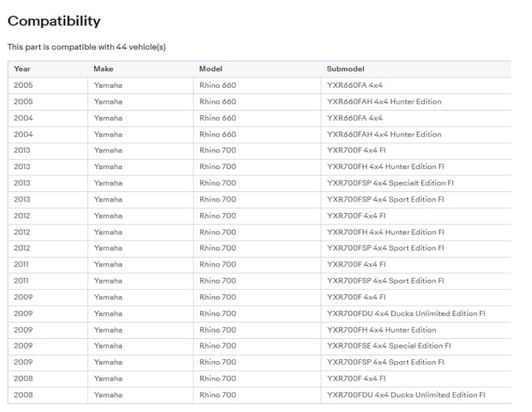Click 'YXR700FH 4x4 Hunter Edition' in the 2009 row
The image size is (532, 412).
pyautogui.click(x=381, y=329)
